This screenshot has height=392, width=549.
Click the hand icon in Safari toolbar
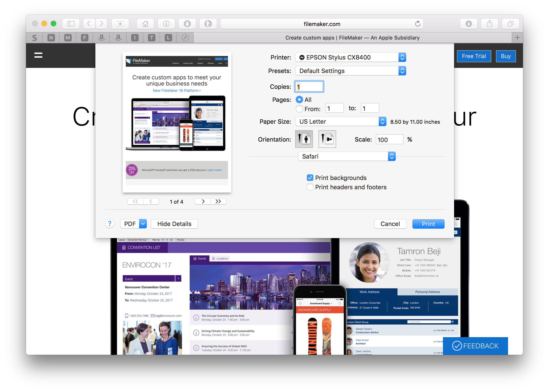[x=187, y=24]
